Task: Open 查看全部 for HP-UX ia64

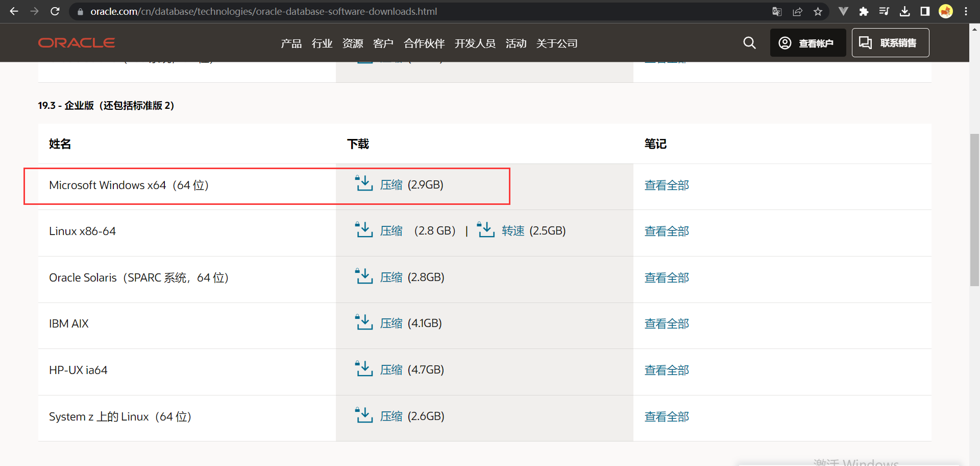Action: [x=667, y=370]
